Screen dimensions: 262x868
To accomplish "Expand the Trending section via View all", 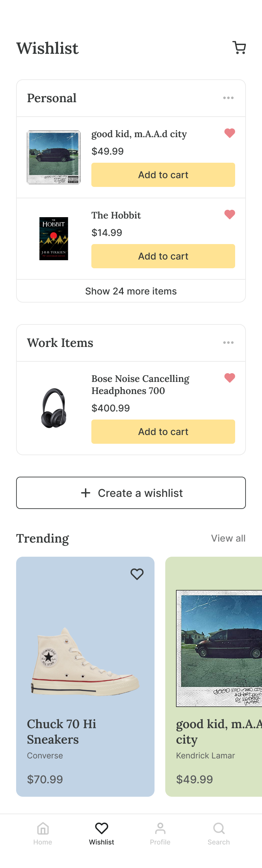I will click(x=228, y=538).
